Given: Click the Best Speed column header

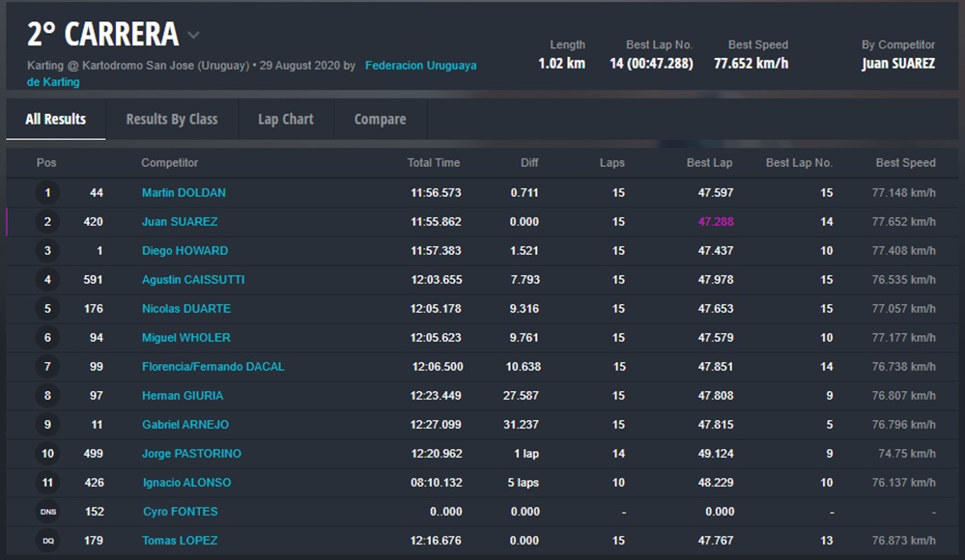Looking at the screenshot, I should pyautogui.click(x=905, y=163).
